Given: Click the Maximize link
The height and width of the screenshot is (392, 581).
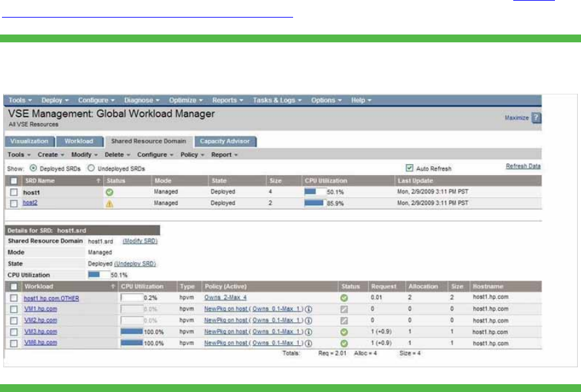Looking at the screenshot, I should [x=517, y=118].
